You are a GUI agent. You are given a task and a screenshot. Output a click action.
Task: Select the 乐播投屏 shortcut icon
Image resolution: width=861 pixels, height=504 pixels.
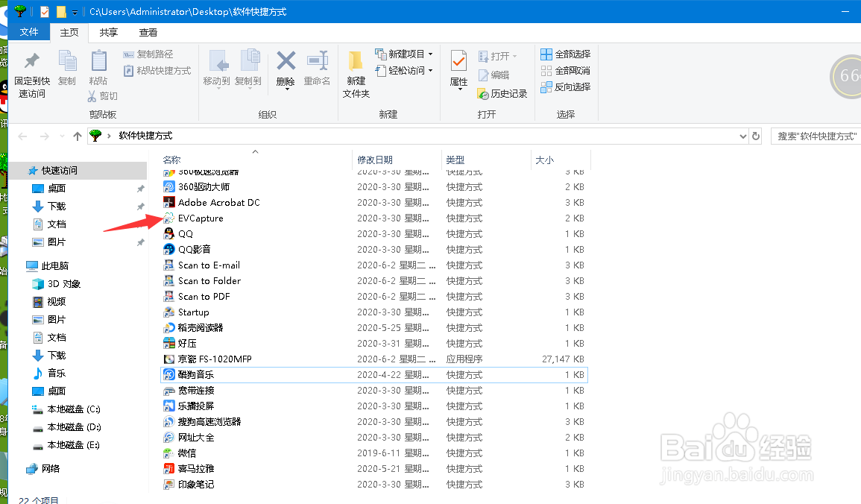pyautogui.click(x=169, y=406)
